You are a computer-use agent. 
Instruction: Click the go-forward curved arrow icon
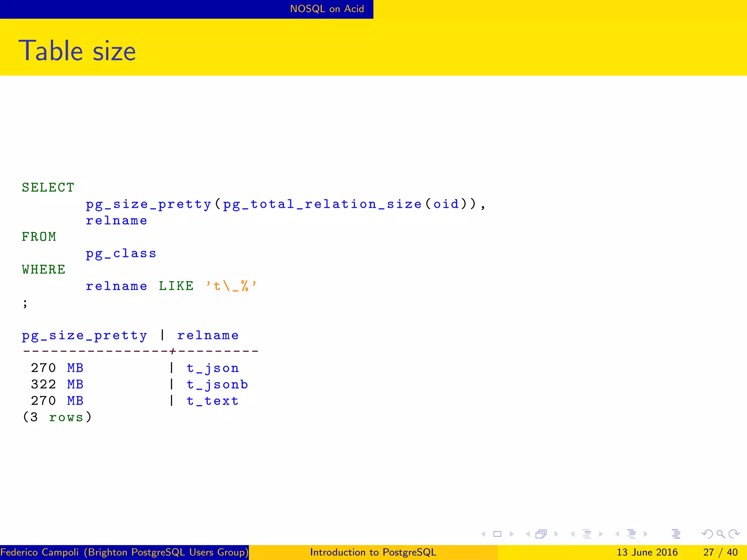(734, 534)
